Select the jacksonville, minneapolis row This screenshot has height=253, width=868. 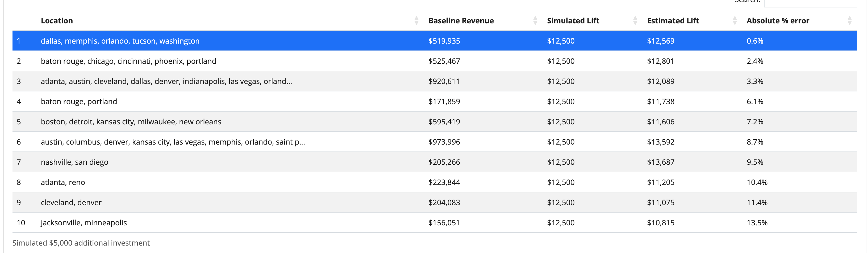tap(84, 223)
